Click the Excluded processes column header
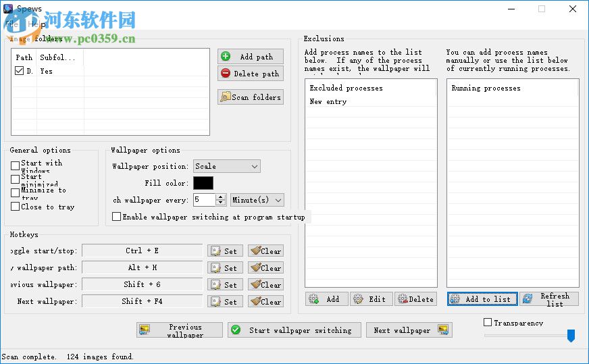The image size is (589, 364). 371,88
